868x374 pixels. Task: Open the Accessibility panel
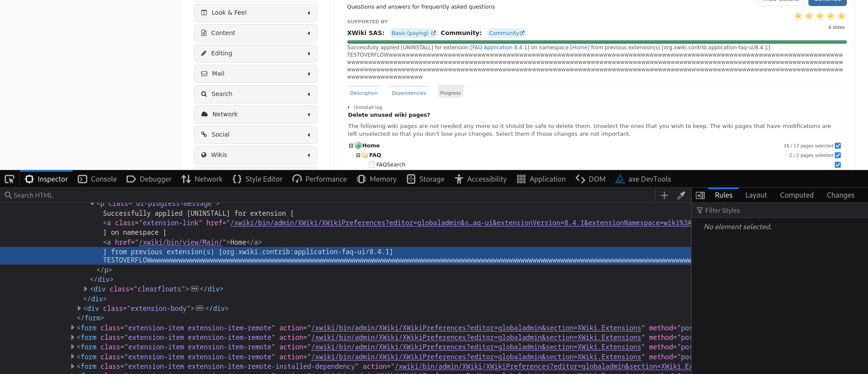click(481, 179)
